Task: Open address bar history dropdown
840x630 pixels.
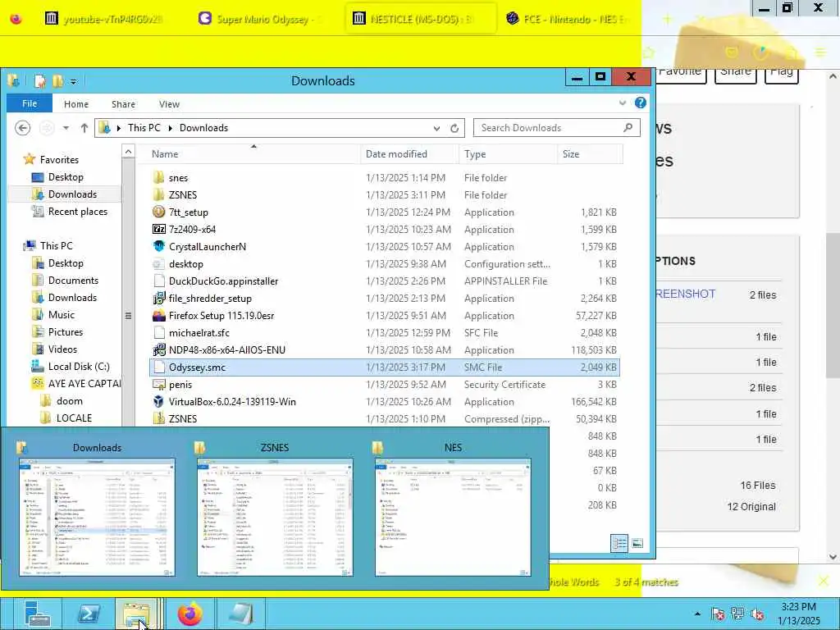Action: point(436,128)
